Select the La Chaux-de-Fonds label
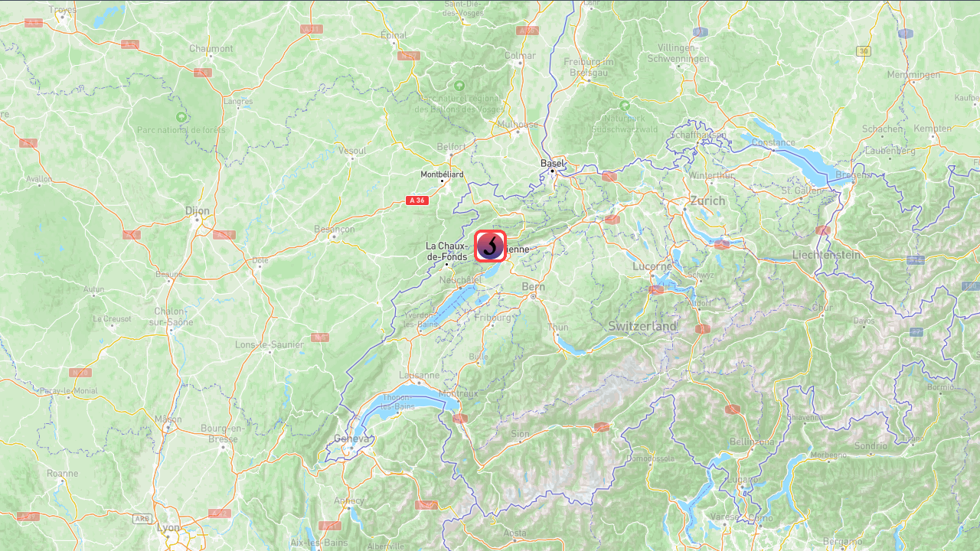Screen dimensions: 980x551 tap(447, 252)
